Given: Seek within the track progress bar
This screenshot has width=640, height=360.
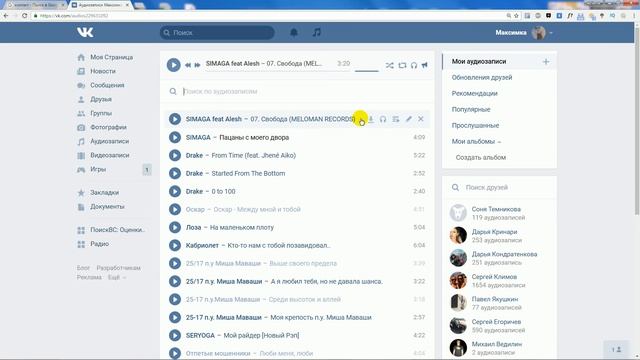Looking at the screenshot, I should tap(278, 71).
